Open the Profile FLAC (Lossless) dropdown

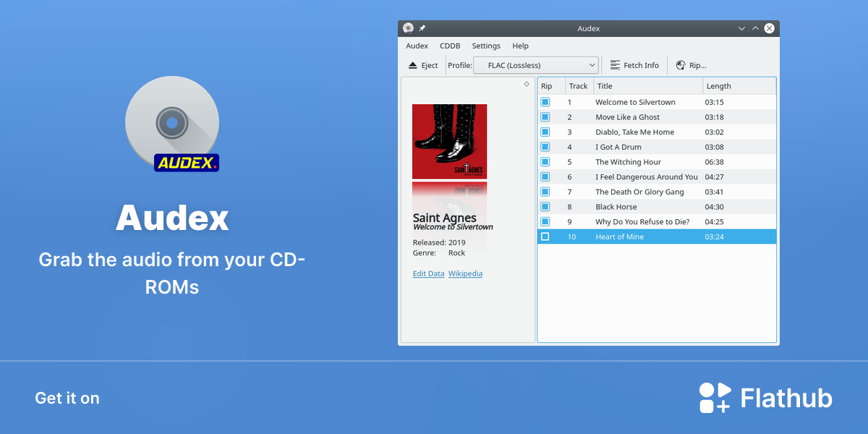(536, 65)
